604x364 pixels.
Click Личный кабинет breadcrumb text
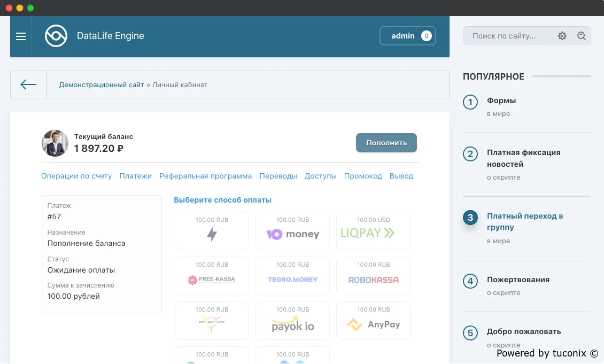coord(180,85)
